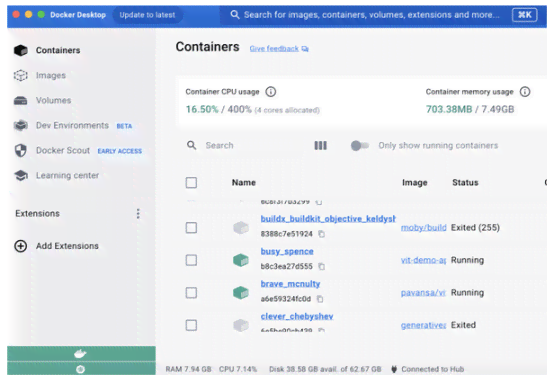The image size is (554, 383).
Task: Click the CPU 7.14% status entry
Action: [238, 369]
